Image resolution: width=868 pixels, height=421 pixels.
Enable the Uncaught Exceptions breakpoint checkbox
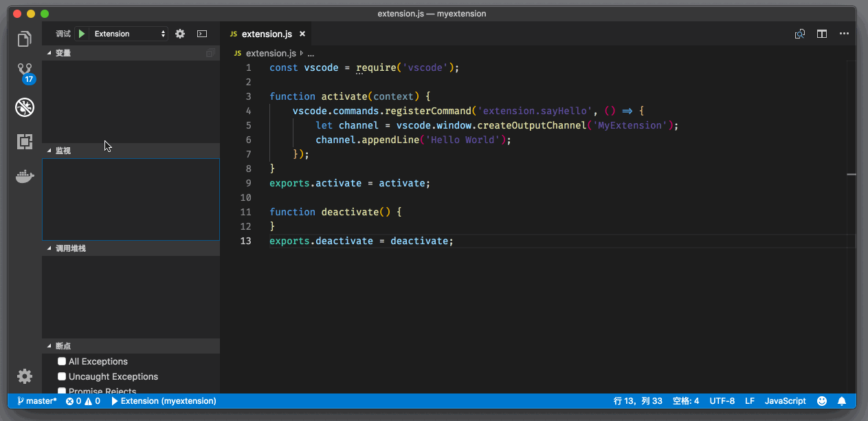pos(62,376)
